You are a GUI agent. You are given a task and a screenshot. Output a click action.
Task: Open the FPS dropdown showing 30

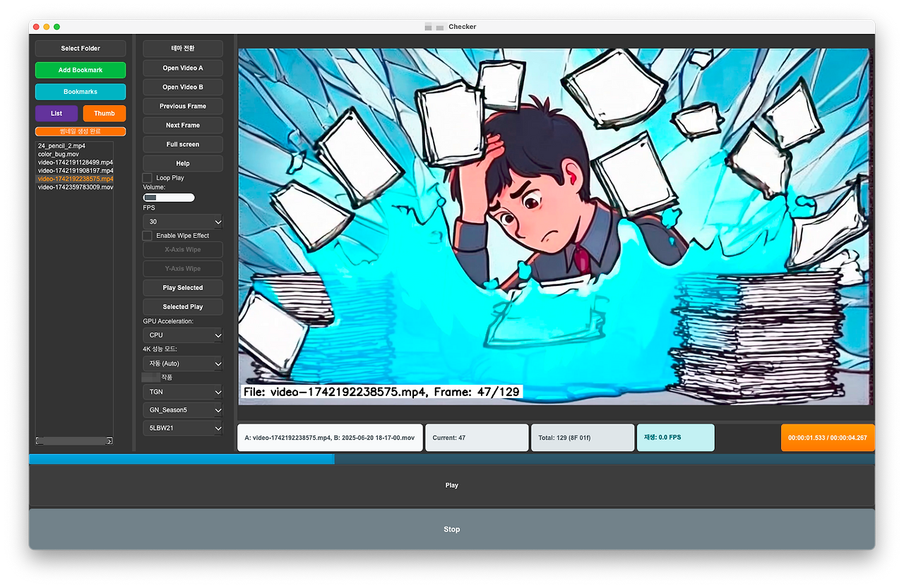click(183, 222)
